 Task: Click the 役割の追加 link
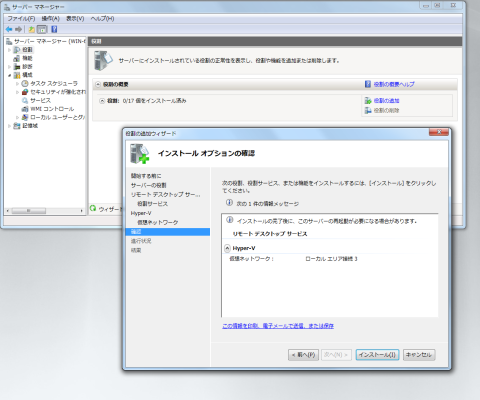pyautogui.click(x=387, y=100)
